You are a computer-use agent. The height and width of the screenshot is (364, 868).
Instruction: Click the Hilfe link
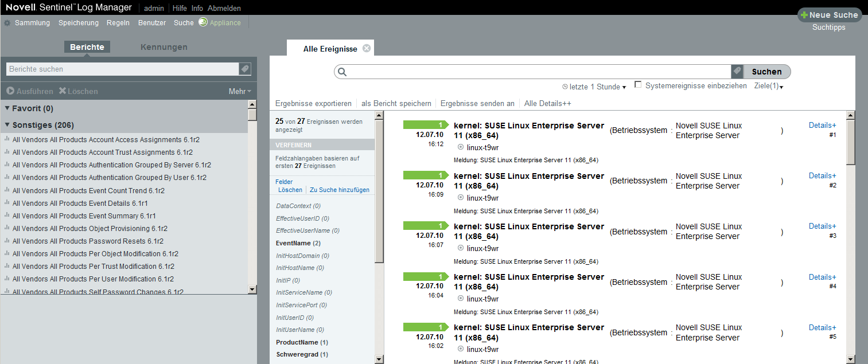coord(180,8)
